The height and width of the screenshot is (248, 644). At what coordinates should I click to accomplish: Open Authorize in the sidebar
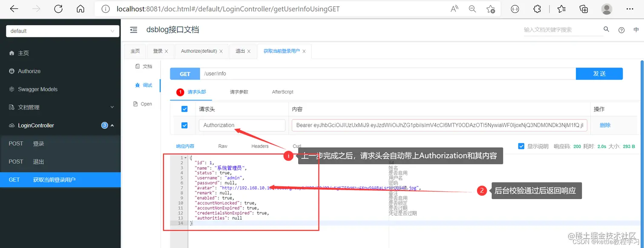[60, 71]
